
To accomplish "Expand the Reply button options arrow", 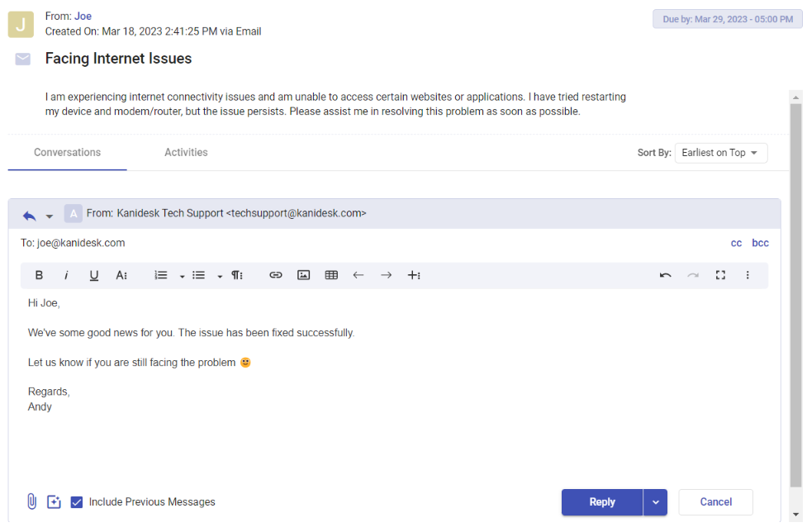I will tap(655, 502).
